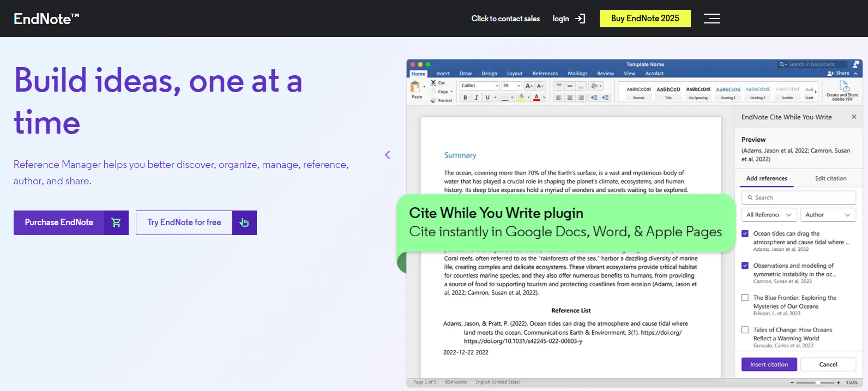Click the Bold formatting icon in ribbon

(465, 98)
